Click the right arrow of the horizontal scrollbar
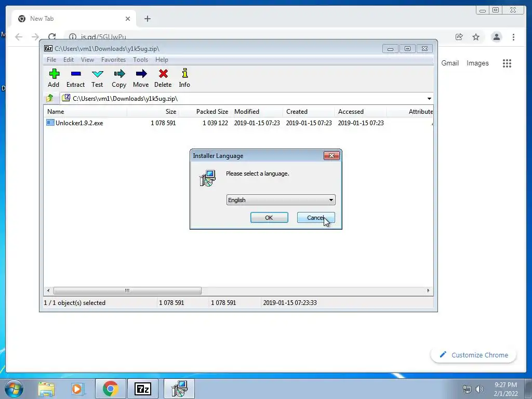 (428, 291)
